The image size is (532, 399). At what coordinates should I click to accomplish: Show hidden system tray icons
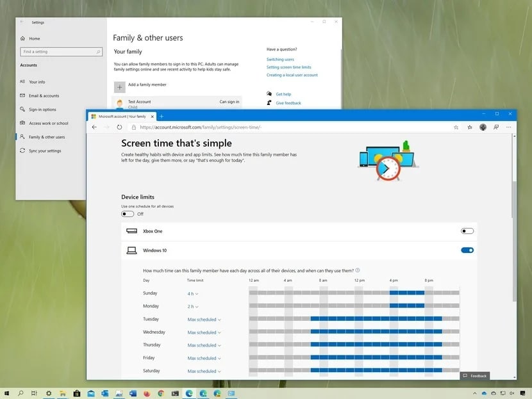(x=475, y=393)
